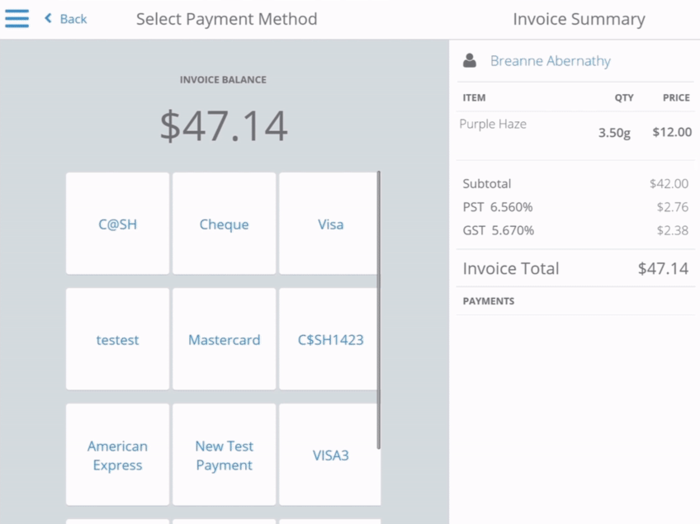The height and width of the screenshot is (524, 700).
Task: Select the C$SH1423 payment method
Action: point(330,340)
